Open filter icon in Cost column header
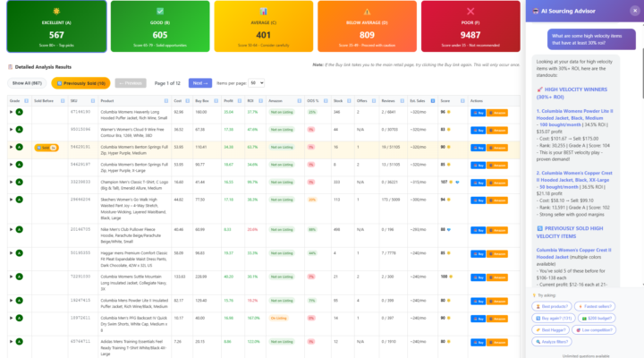 (x=187, y=101)
